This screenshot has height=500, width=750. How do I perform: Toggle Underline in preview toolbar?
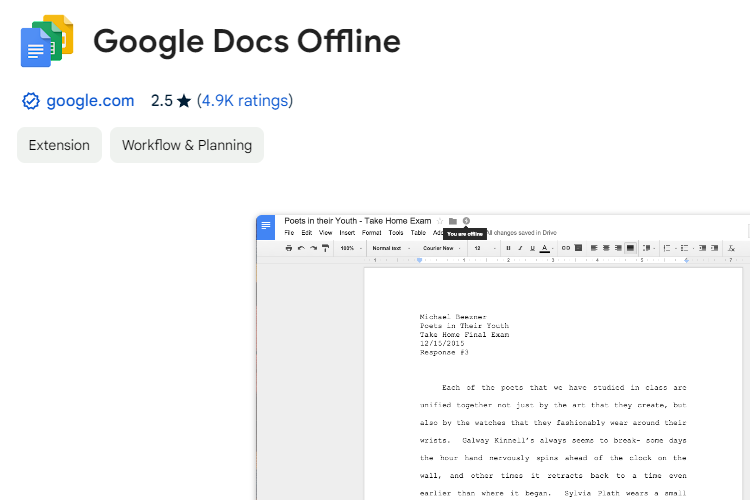[x=532, y=248]
